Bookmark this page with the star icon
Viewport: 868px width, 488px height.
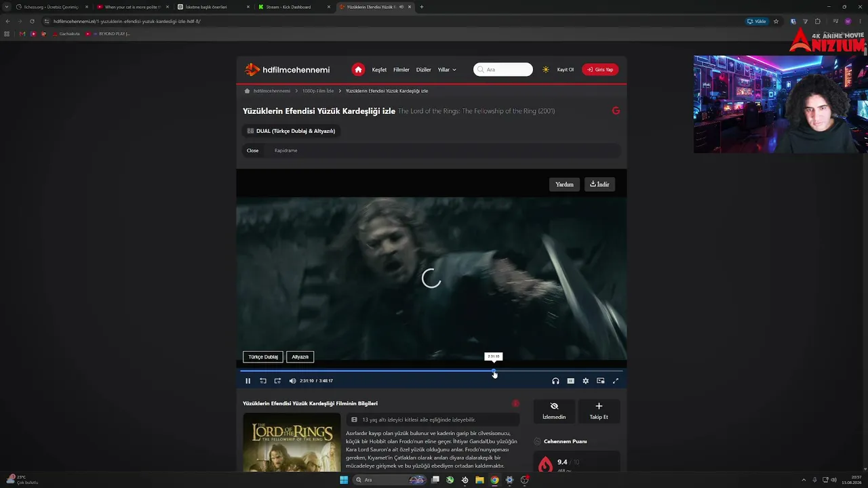[x=776, y=21]
